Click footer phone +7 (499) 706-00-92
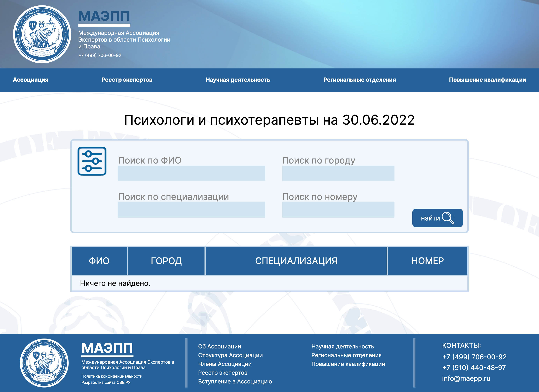This screenshot has height=392, width=539. [x=474, y=357]
